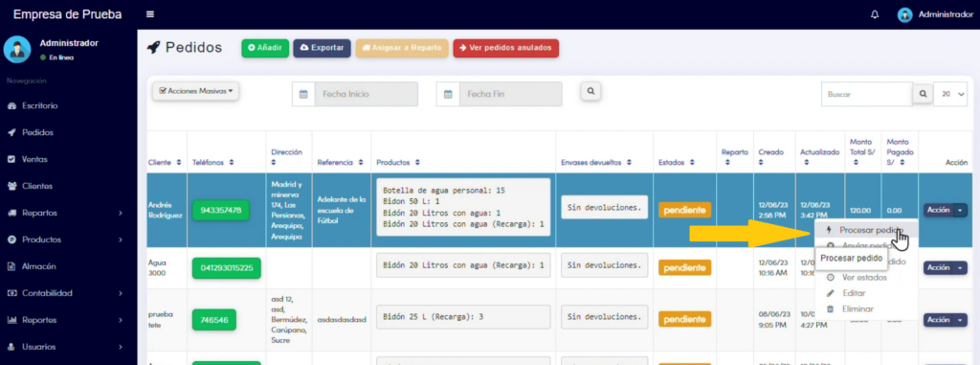The width and height of the screenshot is (980, 365).
Task: Click the magnifier button beside Buscar field
Action: (923, 94)
